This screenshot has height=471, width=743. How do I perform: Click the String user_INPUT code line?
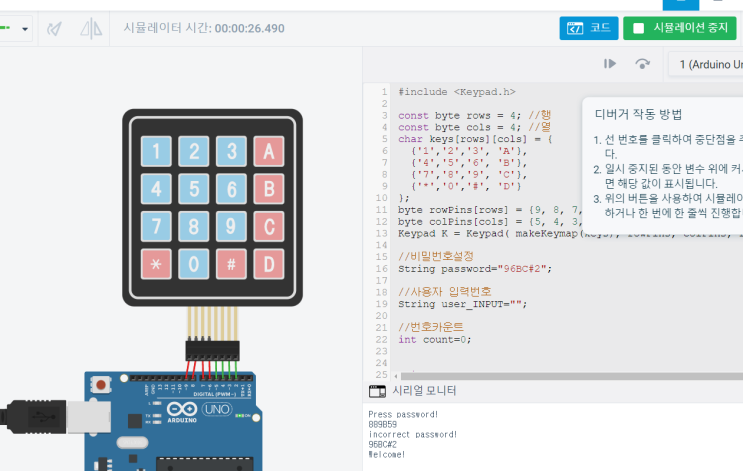coord(462,304)
